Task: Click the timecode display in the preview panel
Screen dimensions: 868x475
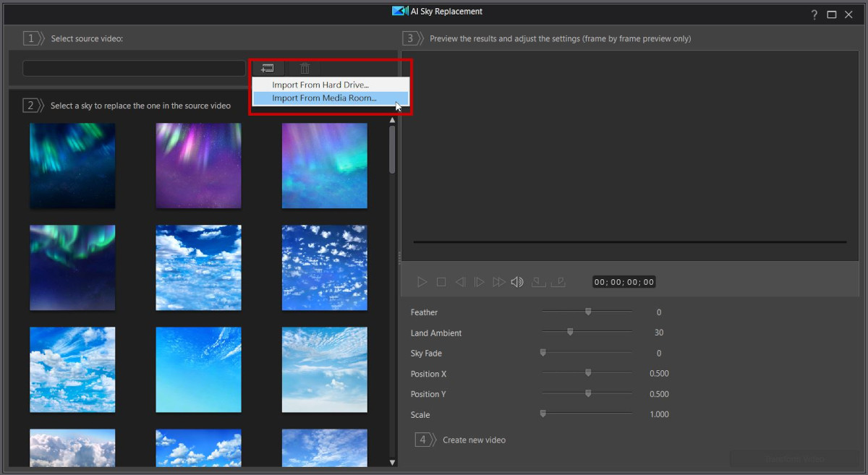Action: [x=624, y=282]
